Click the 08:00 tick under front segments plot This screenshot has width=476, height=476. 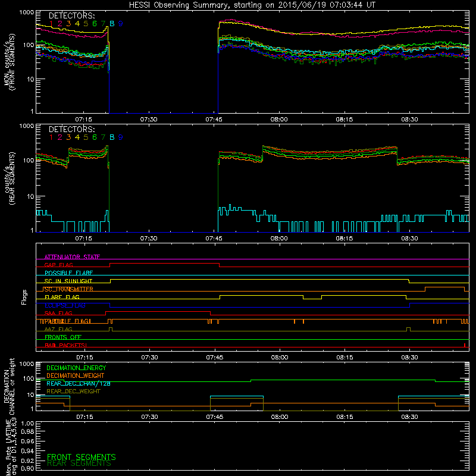tap(279, 120)
